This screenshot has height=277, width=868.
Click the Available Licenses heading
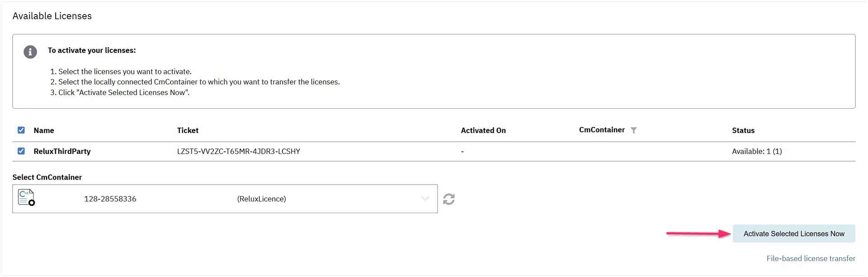click(x=52, y=16)
